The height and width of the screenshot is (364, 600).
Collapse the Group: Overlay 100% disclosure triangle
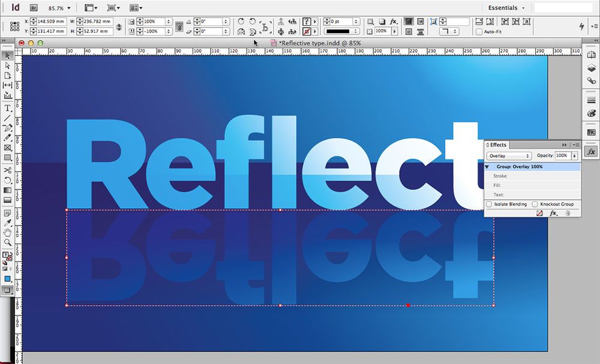487,166
